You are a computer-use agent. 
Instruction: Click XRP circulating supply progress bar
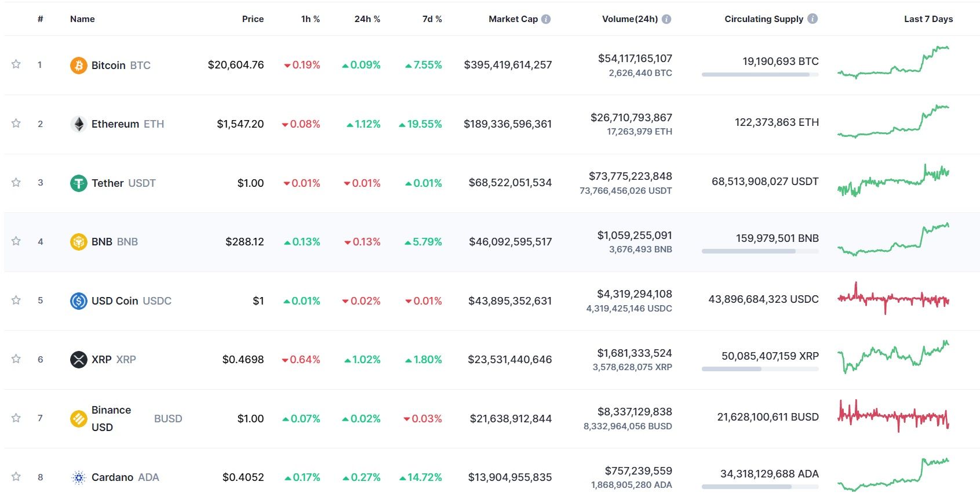(x=760, y=369)
